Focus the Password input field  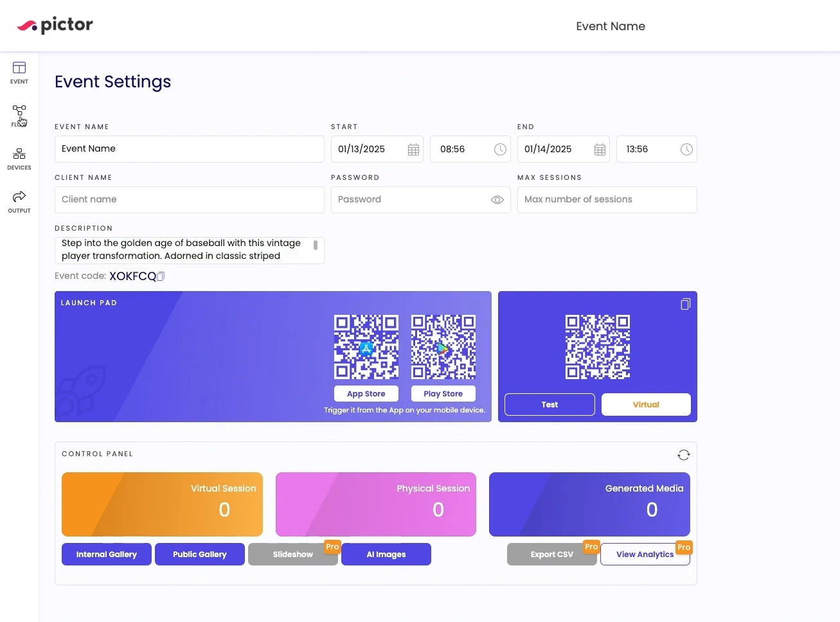[421, 200]
